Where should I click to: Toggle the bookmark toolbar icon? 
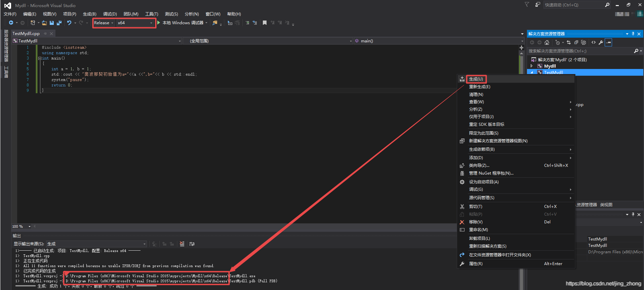click(x=265, y=23)
